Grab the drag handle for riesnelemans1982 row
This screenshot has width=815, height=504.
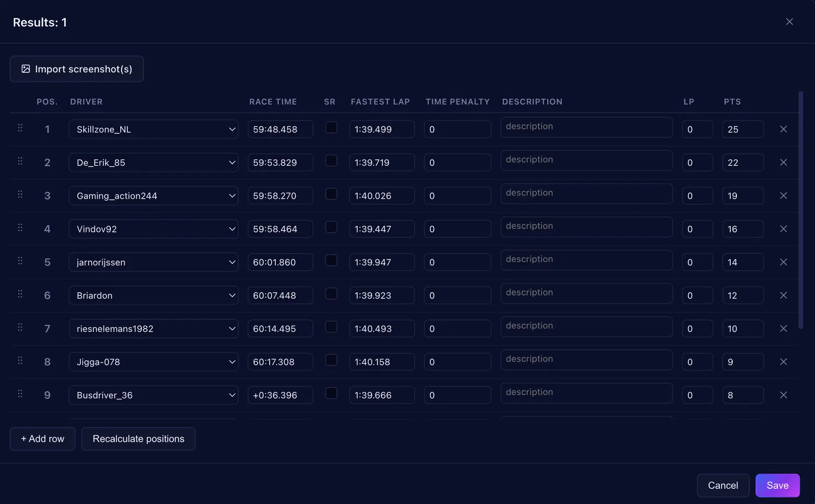(x=20, y=327)
